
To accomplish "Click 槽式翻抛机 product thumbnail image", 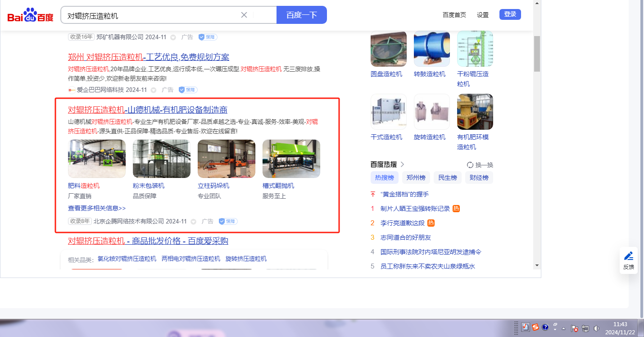I will 291,159.
